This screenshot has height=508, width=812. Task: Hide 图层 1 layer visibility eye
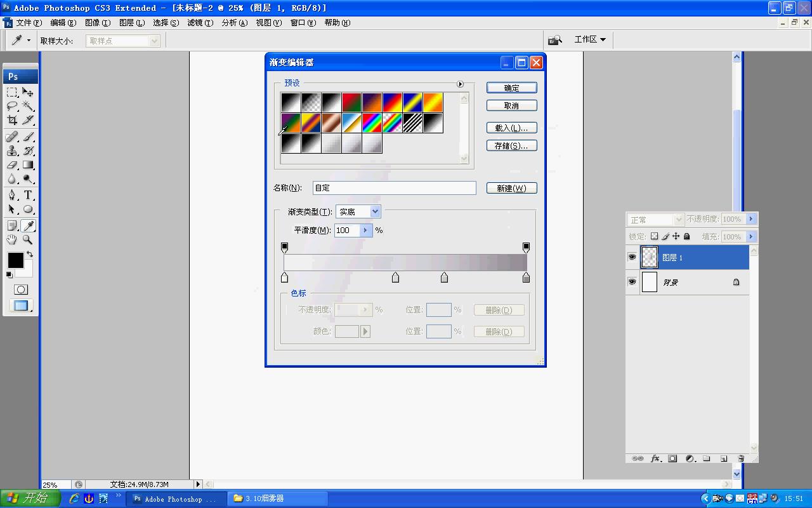[632, 257]
